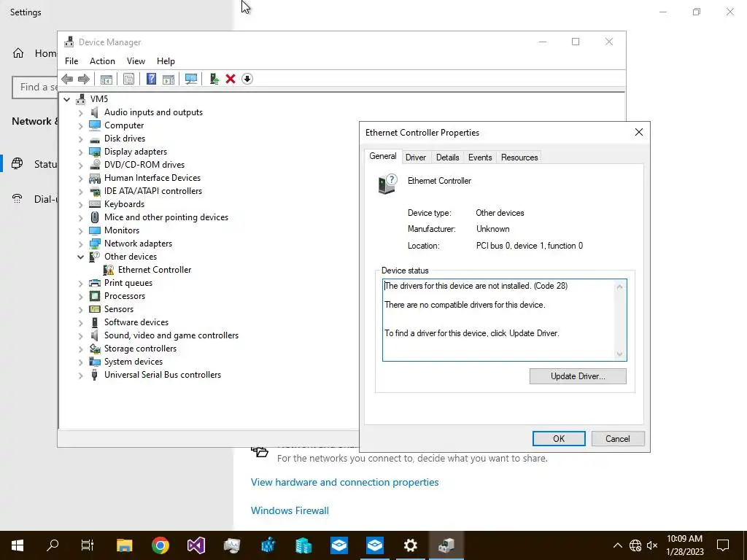The height and width of the screenshot is (560, 747).
Task: Select Sound, video and game controllers
Action: [171, 335]
